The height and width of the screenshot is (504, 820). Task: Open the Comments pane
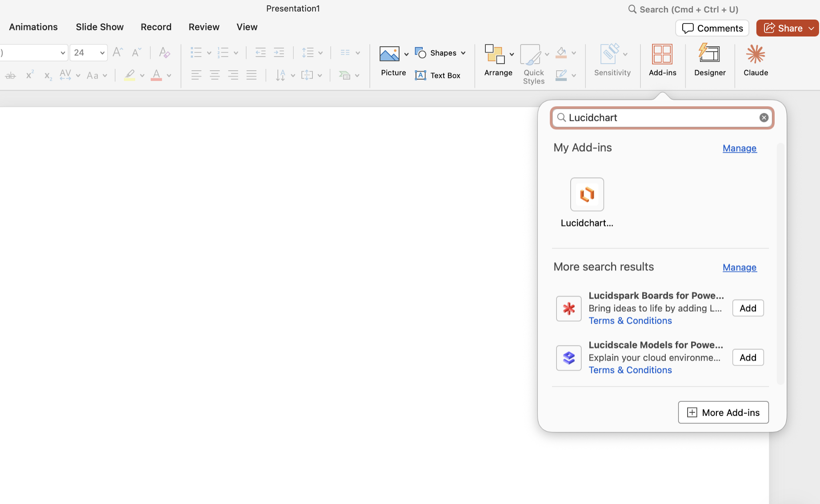point(712,28)
